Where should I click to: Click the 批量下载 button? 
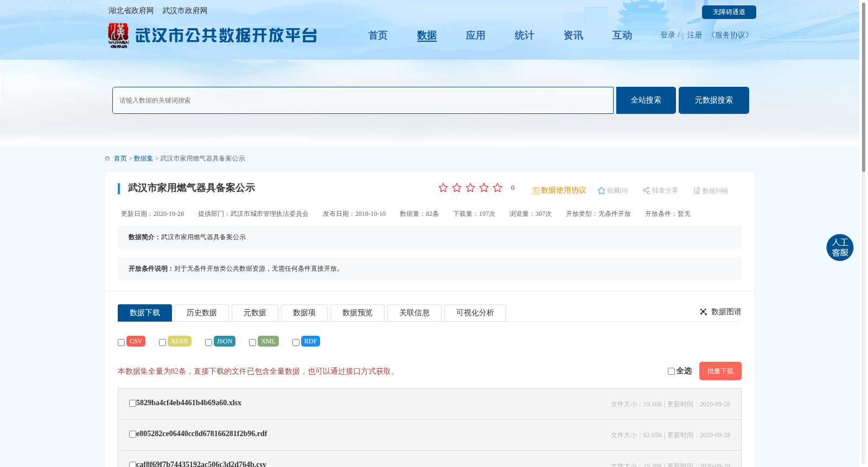coord(720,371)
